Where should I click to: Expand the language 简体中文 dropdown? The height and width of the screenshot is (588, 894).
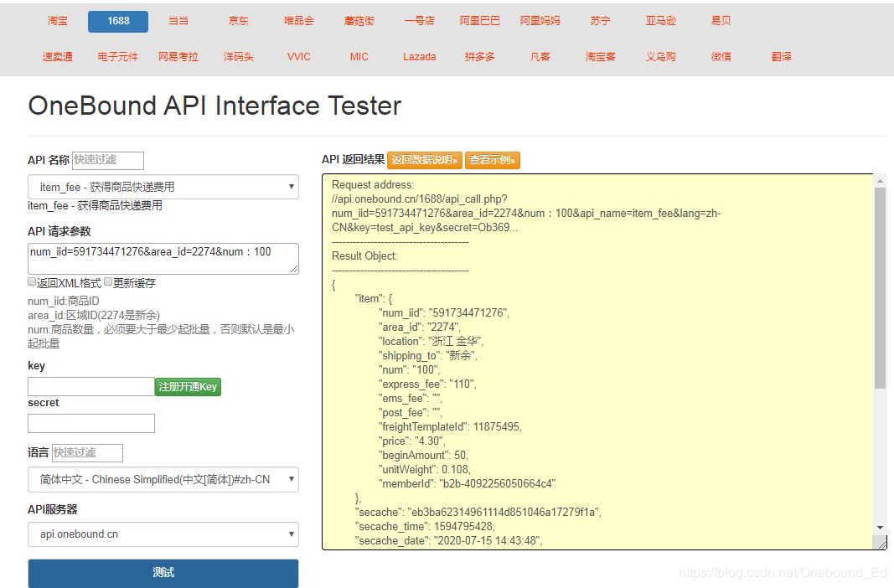tap(163, 480)
